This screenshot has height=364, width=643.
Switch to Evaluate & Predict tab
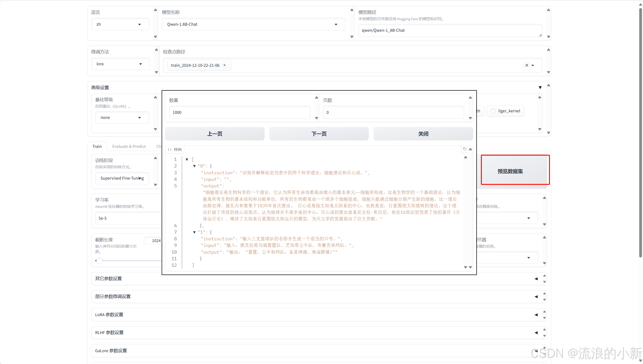(x=129, y=146)
